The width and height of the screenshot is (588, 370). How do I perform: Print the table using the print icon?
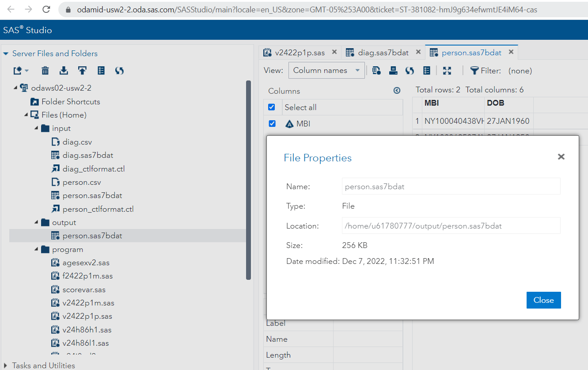(x=393, y=70)
